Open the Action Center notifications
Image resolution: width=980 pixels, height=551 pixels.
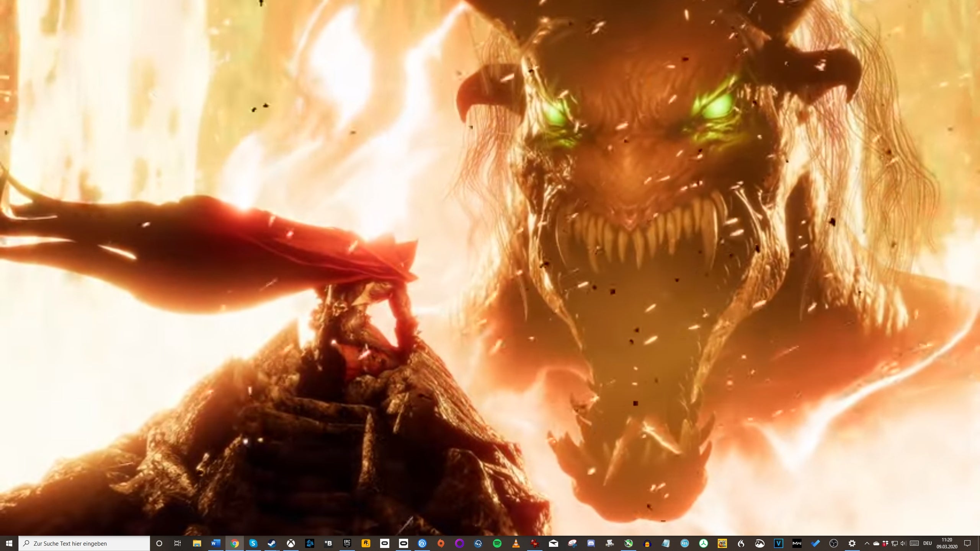pyautogui.click(x=967, y=543)
